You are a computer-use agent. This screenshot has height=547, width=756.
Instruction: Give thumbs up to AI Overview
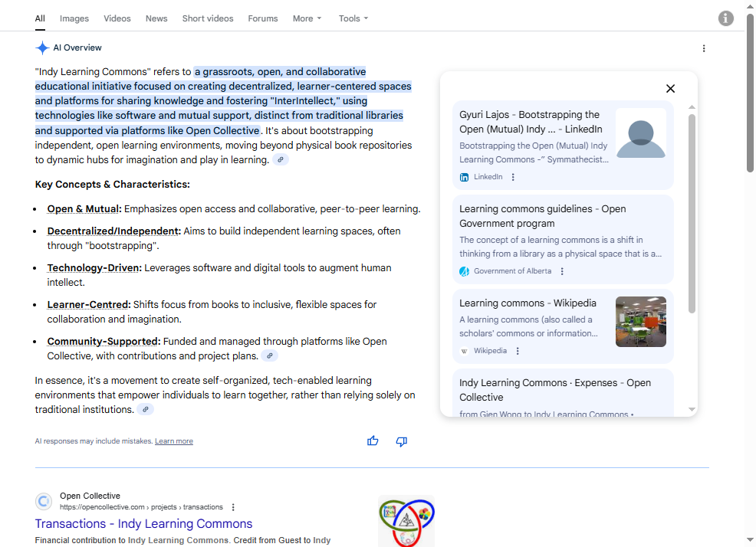point(373,441)
